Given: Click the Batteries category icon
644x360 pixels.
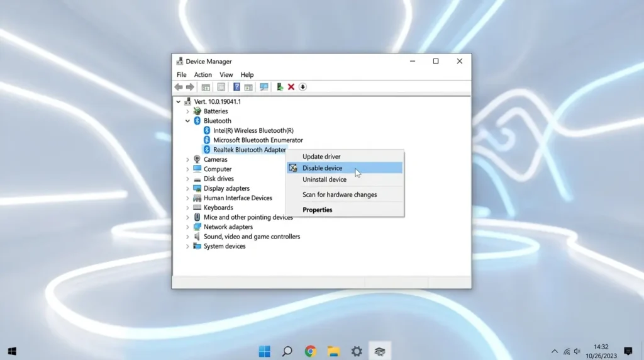Looking at the screenshot, I should click(197, 111).
